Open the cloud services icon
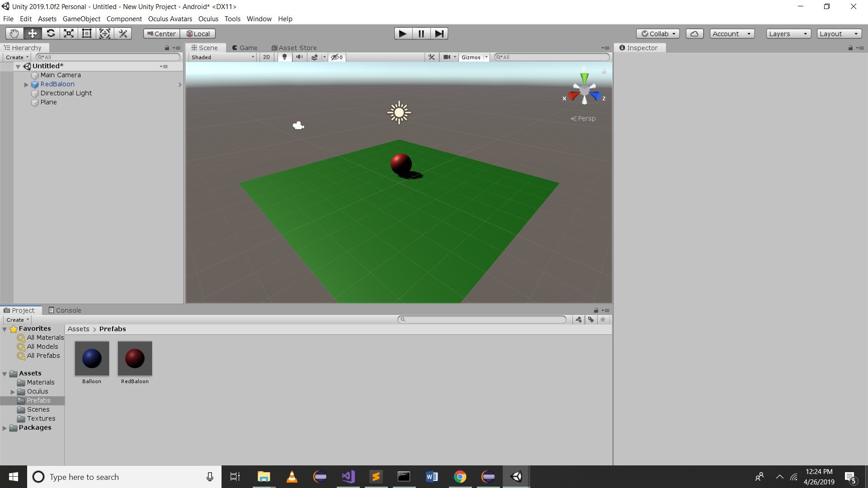868x488 pixels. pyautogui.click(x=694, y=34)
